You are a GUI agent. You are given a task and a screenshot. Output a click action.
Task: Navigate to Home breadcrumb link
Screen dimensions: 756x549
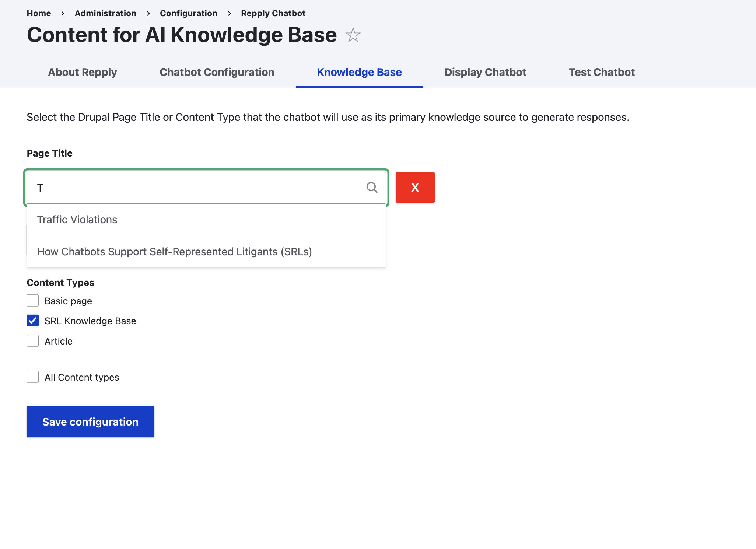click(39, 13)
